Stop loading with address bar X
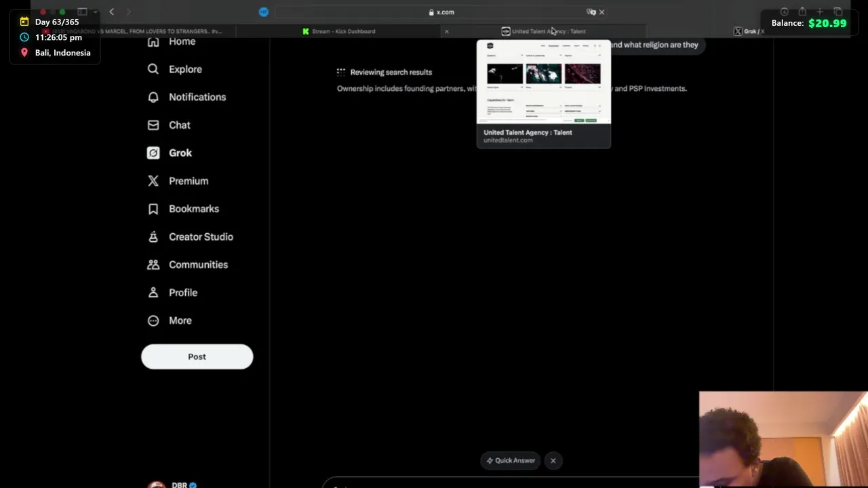 click(601, 12)
